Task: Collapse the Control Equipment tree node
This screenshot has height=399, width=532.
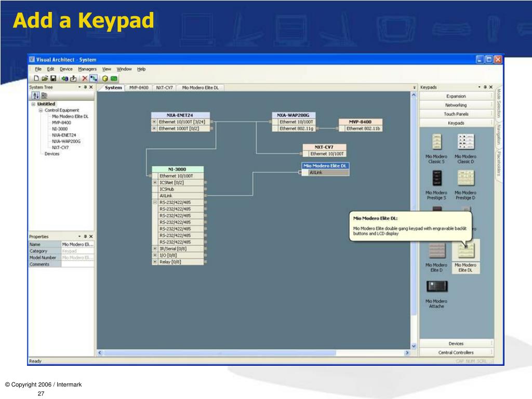Action: pos(41,110)
